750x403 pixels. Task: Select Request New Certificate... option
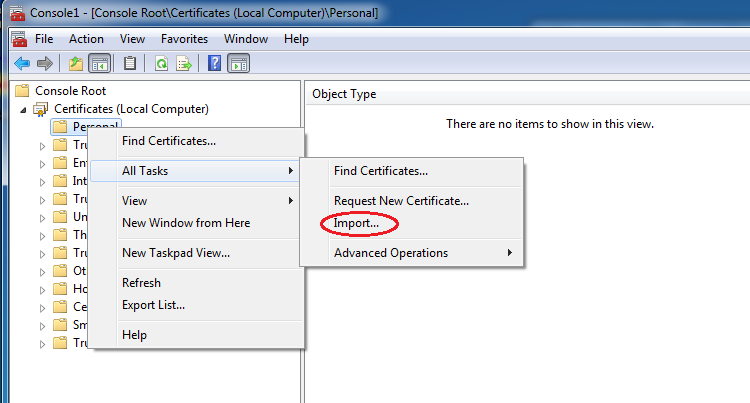[401, 201]
